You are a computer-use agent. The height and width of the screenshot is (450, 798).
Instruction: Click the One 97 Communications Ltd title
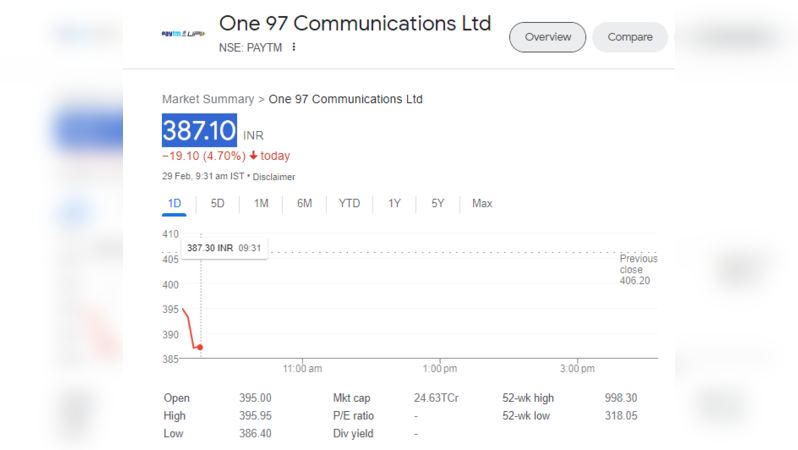click(355, 23)
